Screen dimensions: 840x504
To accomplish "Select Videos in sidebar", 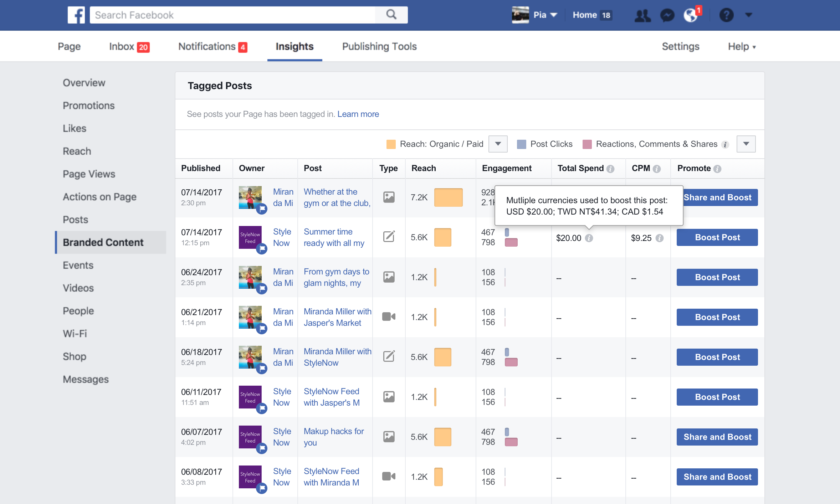I will tap(78, 288).
